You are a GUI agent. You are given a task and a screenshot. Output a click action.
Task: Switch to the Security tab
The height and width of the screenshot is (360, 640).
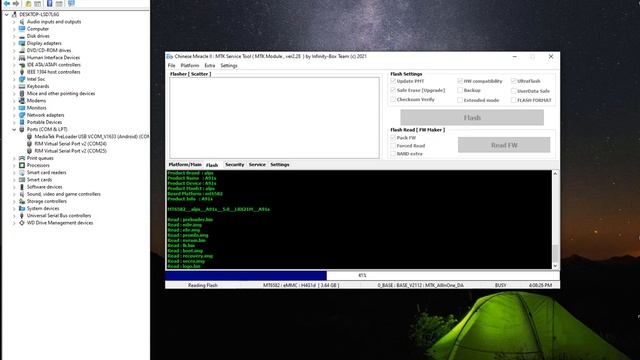coord(235,164)
